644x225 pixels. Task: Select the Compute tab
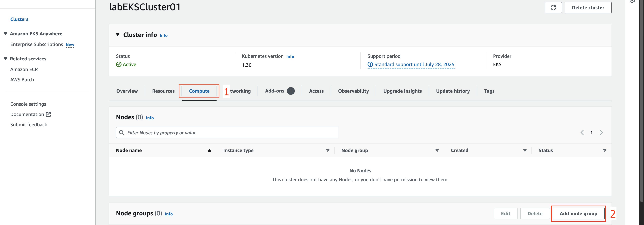[199, 91]
